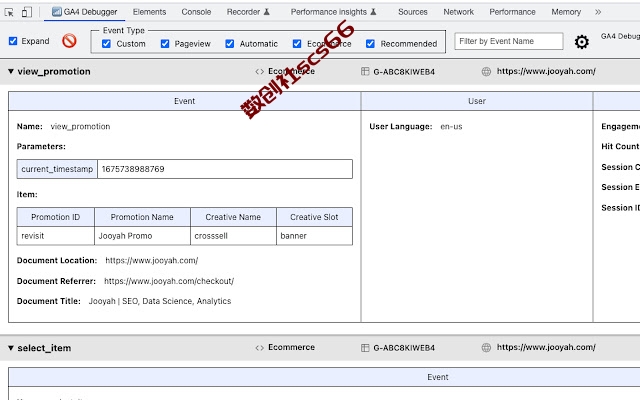The height and width of the screenshot is (400, 640).
Task: Switch to the Console tab
Action: click(196, 12)
